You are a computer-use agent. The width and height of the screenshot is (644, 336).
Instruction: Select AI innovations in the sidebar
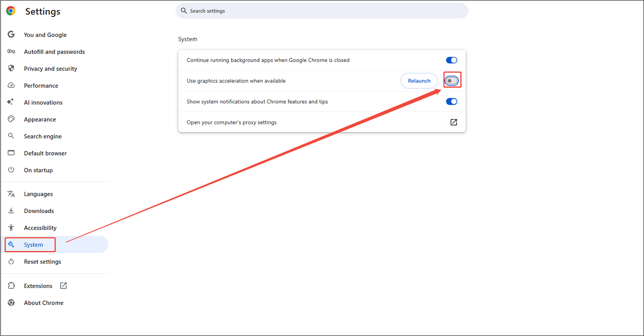click(x=43, y=102)
